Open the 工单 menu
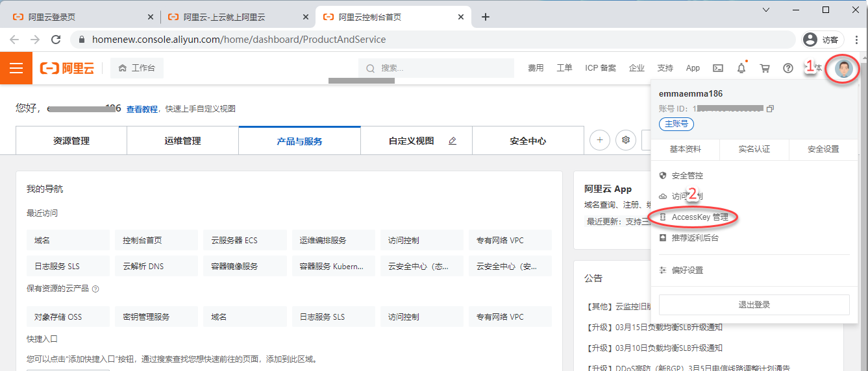Viewport: 868px width, 371px height. point(564,68)
